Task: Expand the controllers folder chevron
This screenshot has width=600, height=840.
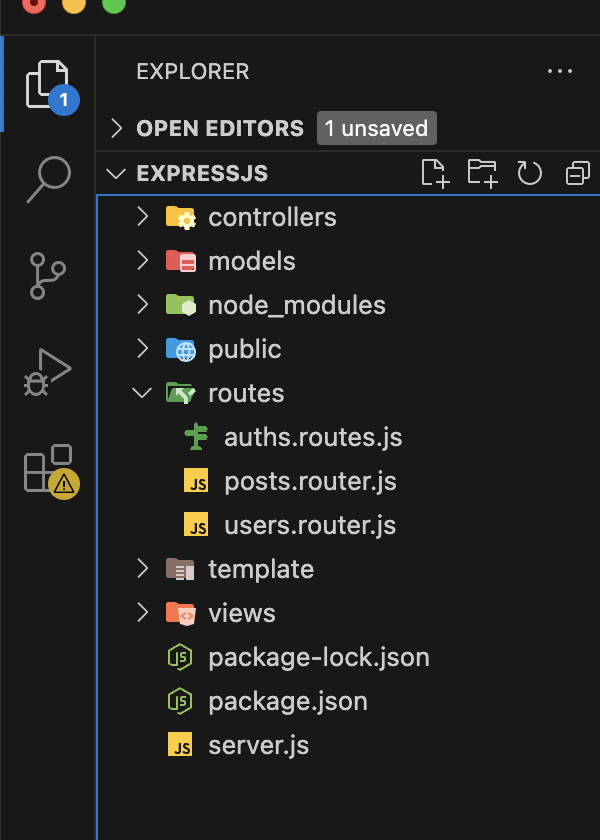Action: (142, 217)
